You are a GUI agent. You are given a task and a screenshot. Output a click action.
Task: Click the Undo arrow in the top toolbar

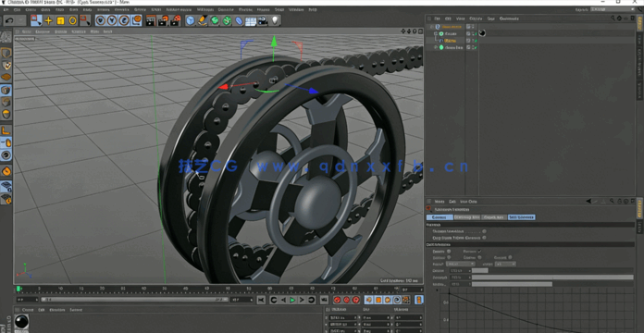pos(9,20)
